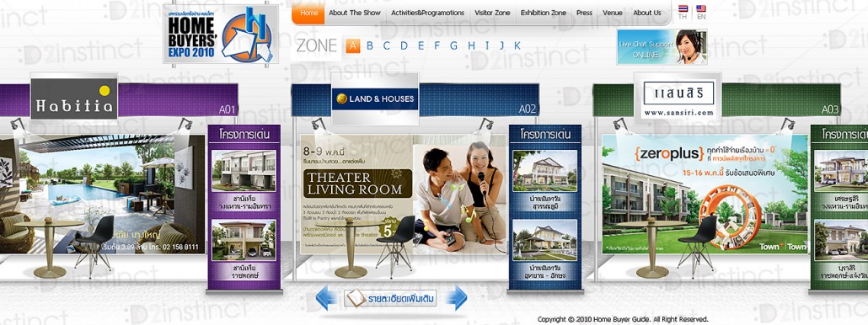The height and width of the screenshot is (325, 868).
Task: Click the Habitia booth sign
Action: [x=73, y=98]
